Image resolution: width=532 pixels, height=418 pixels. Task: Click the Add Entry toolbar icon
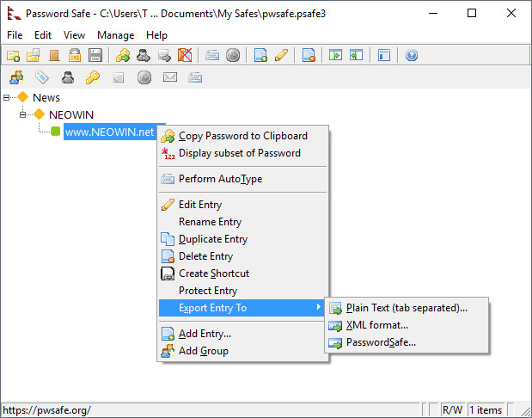pos(261,56)
